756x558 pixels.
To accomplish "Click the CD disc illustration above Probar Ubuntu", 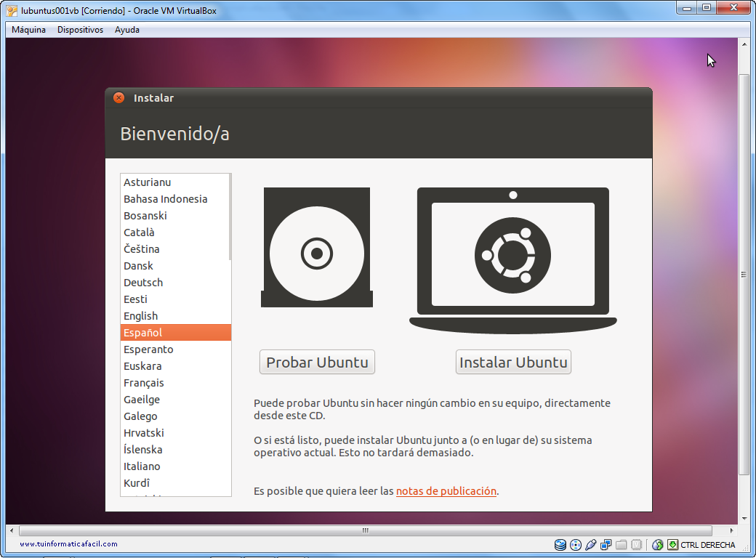I will [317, 247].
